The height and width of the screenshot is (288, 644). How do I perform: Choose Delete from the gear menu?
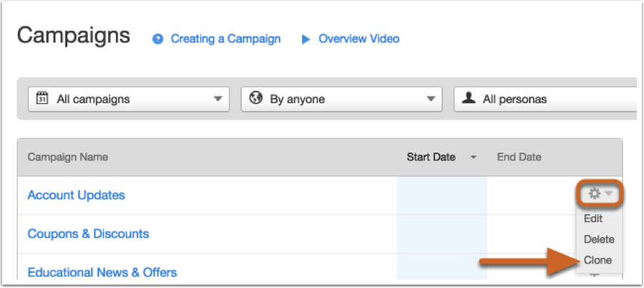tap(599, 239)
